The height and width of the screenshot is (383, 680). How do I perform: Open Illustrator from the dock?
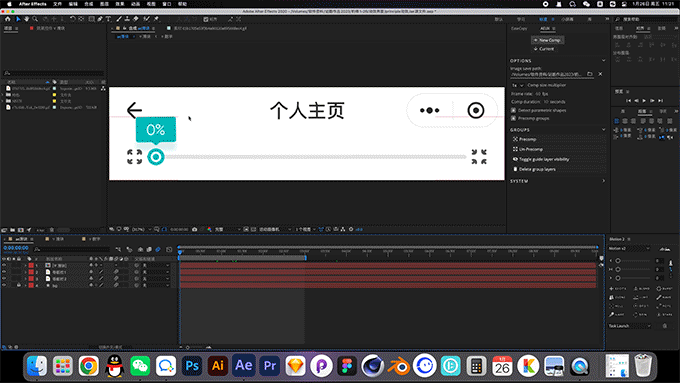(218, 366)
